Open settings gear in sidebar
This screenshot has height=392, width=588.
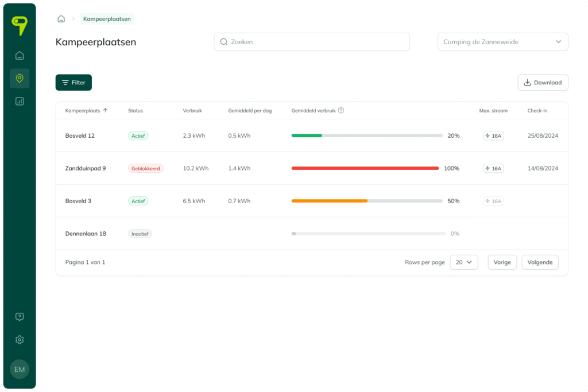[x=20, y=340]
